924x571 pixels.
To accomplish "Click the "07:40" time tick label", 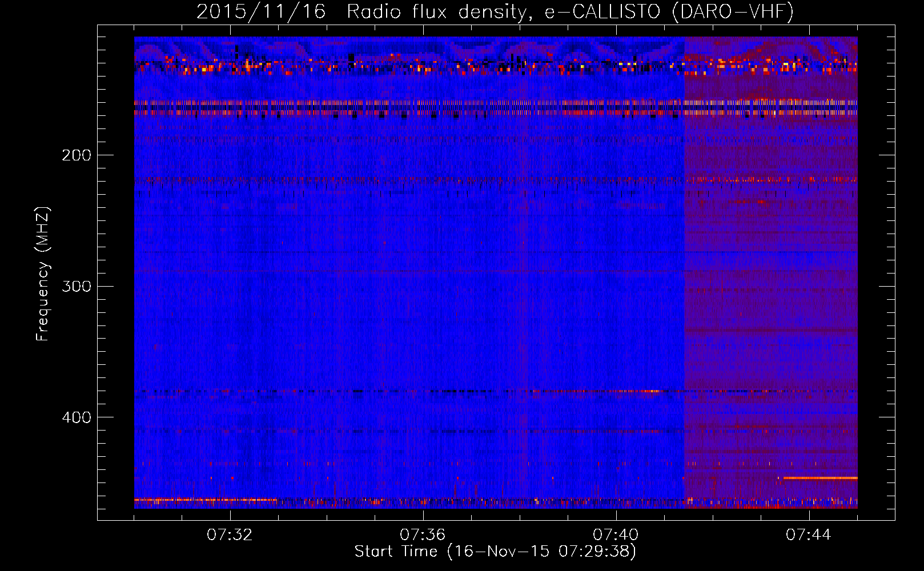I will pyautogui.click(x=616, y=535).
